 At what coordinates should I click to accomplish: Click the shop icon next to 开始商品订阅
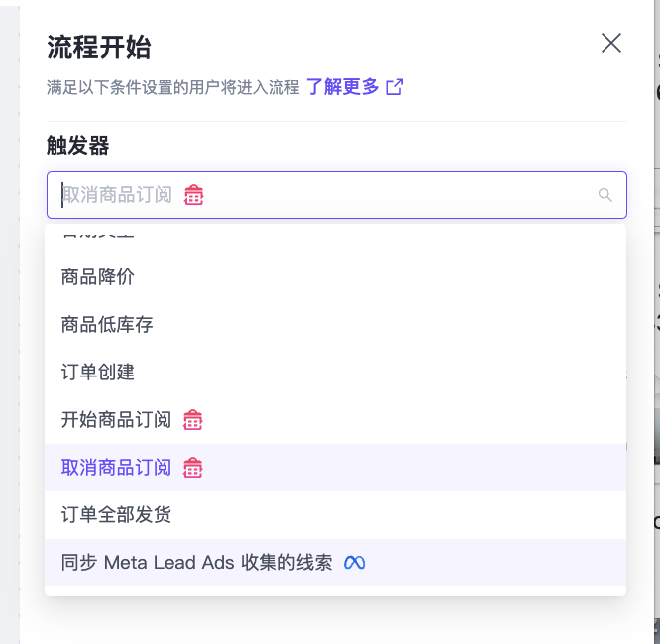(x=193, y=420)
